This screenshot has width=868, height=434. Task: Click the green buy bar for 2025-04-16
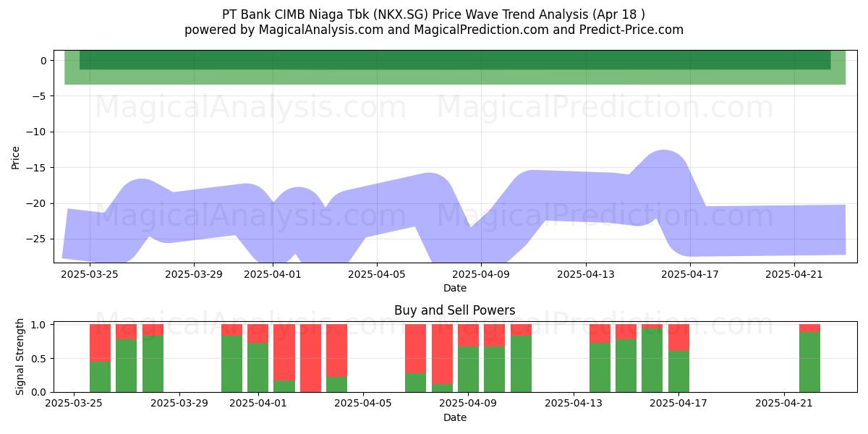(652, 360)
